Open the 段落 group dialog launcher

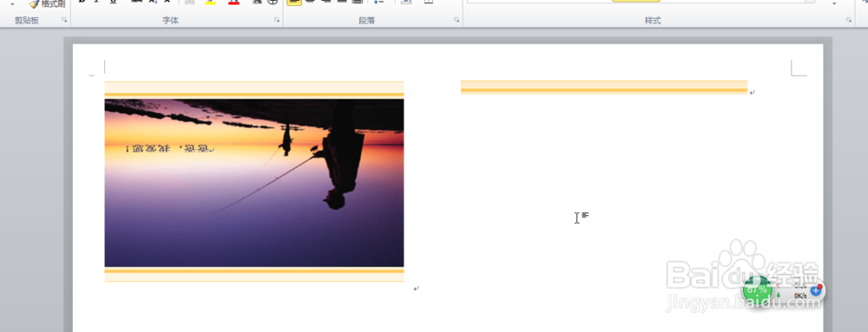[457, 21]
